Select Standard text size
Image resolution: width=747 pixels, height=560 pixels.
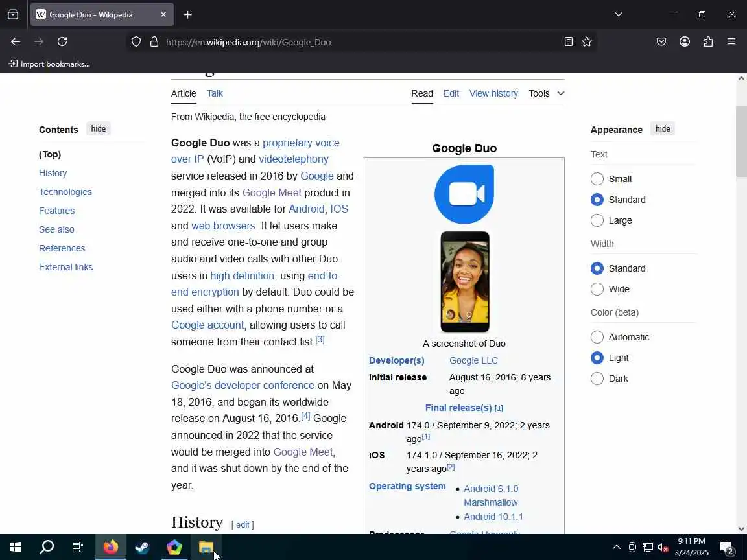coord(597,200)
